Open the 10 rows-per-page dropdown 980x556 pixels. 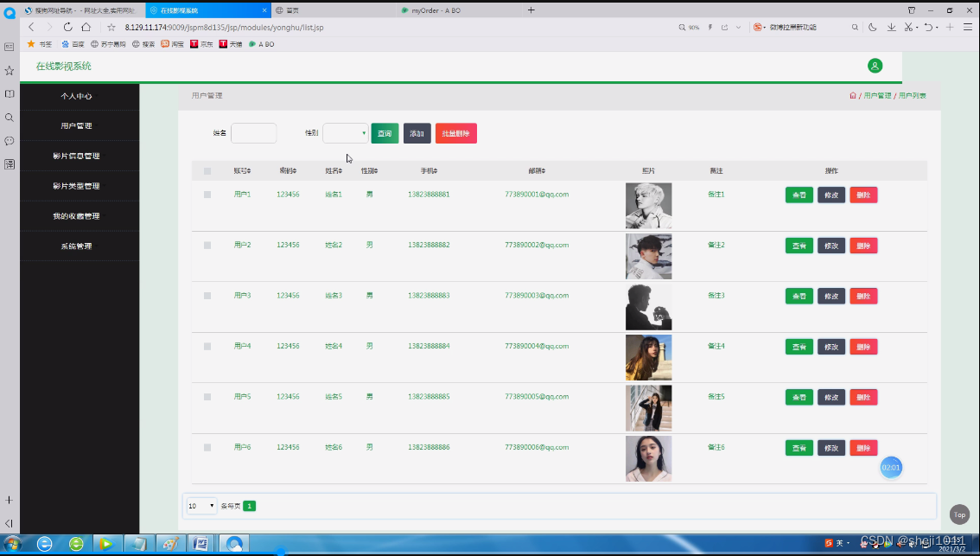[201, 506]
